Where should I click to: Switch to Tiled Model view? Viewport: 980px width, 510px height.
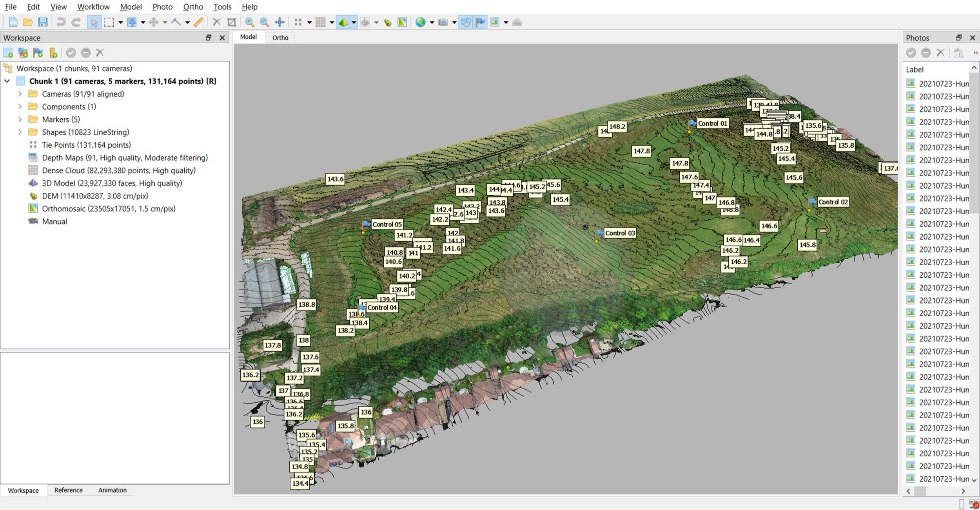[x=365, y=22]
